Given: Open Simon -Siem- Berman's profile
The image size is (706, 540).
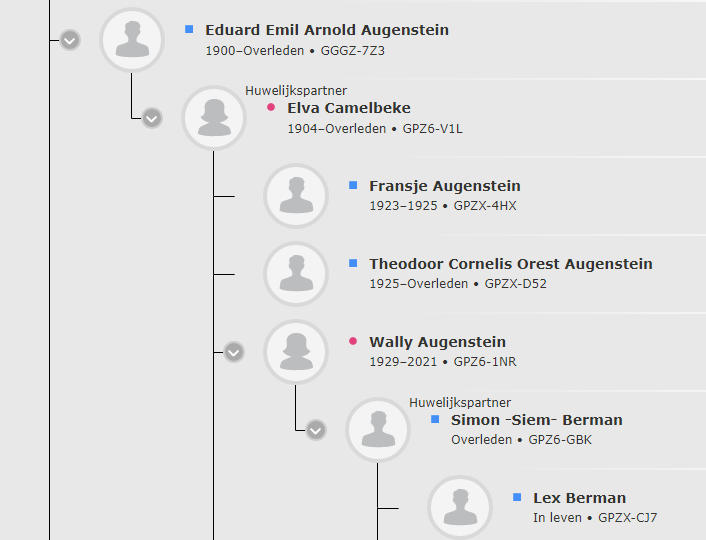Looking at the screenshot, I should coord(537,420).
